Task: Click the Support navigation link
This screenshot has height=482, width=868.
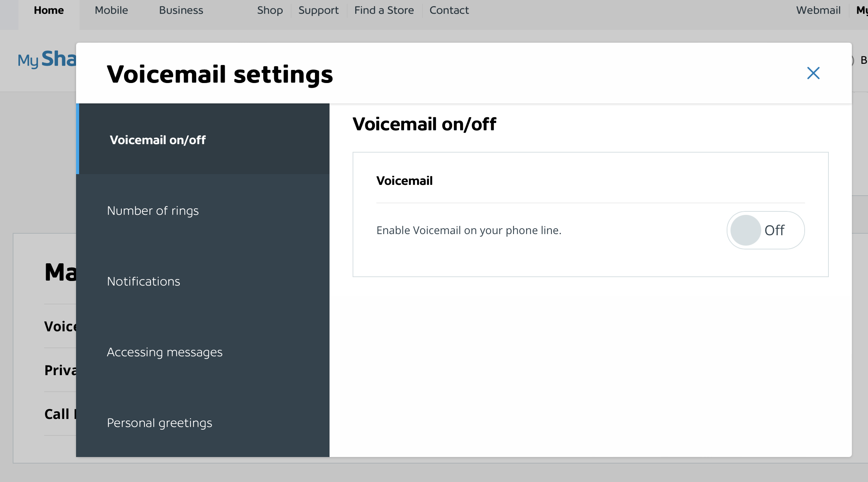Action: coord(318,10)
